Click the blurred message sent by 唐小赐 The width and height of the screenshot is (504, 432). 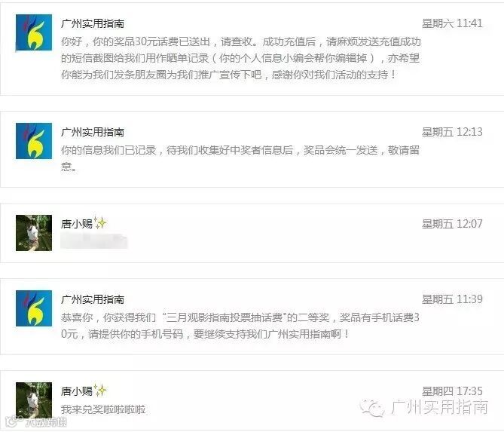click(94, 241)
